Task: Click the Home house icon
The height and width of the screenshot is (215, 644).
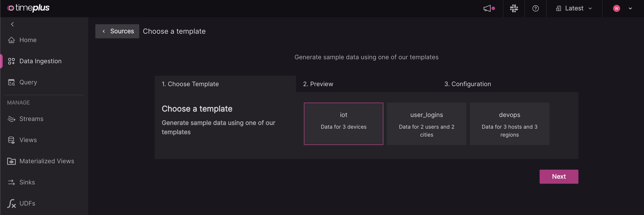Action: click(x=11, y=40)
